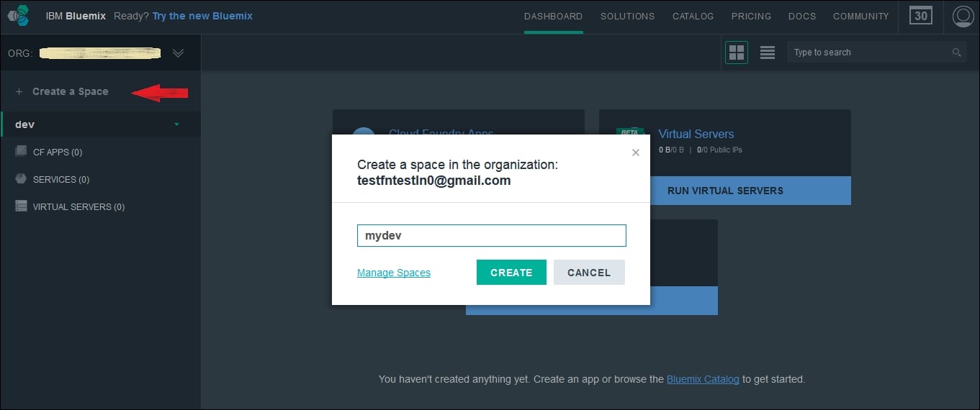The image size is (980, 410).
Task: Open the DASHBOARD tab
Action: [x=553, y=16]
